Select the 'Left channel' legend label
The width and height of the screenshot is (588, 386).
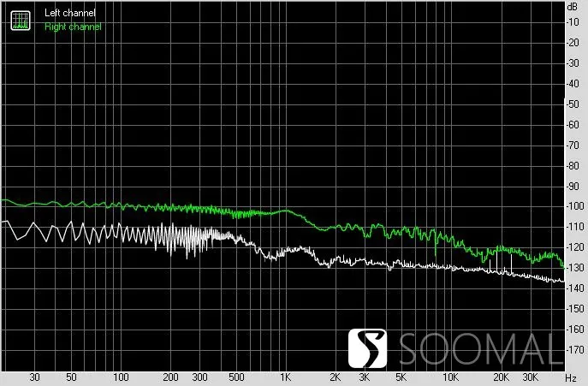(69, 13)
